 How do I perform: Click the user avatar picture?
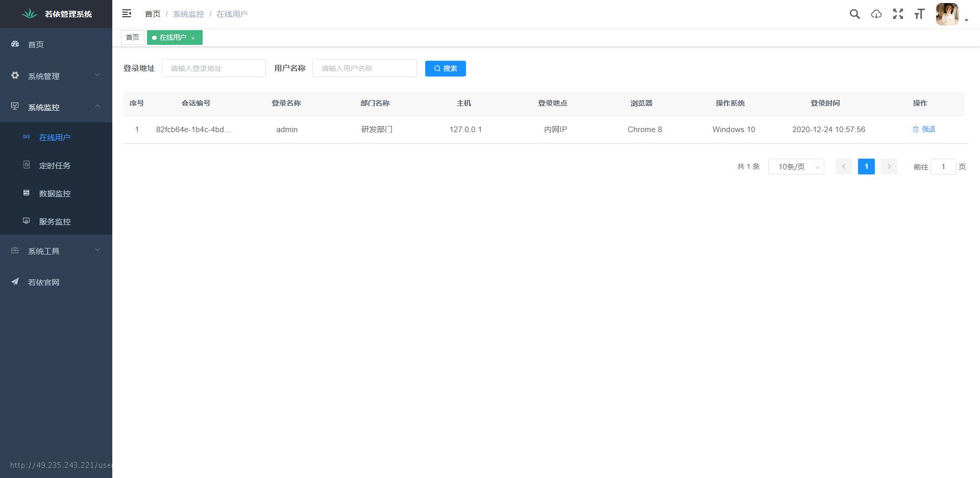(947, 14)
